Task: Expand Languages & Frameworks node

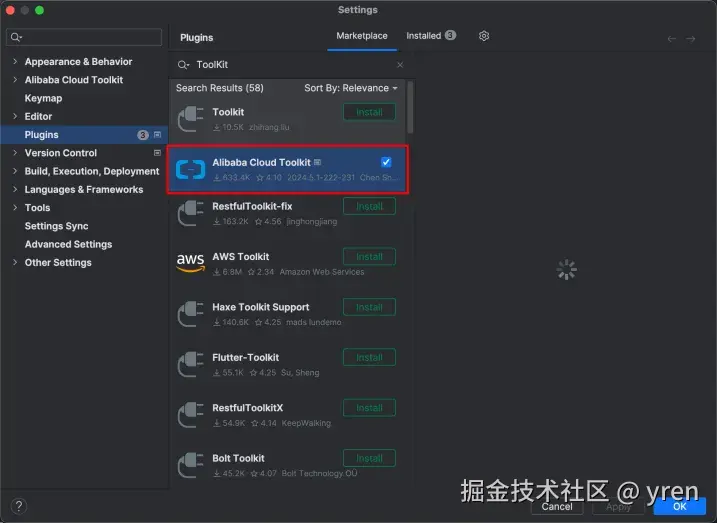Action: [x=15, y=189]
